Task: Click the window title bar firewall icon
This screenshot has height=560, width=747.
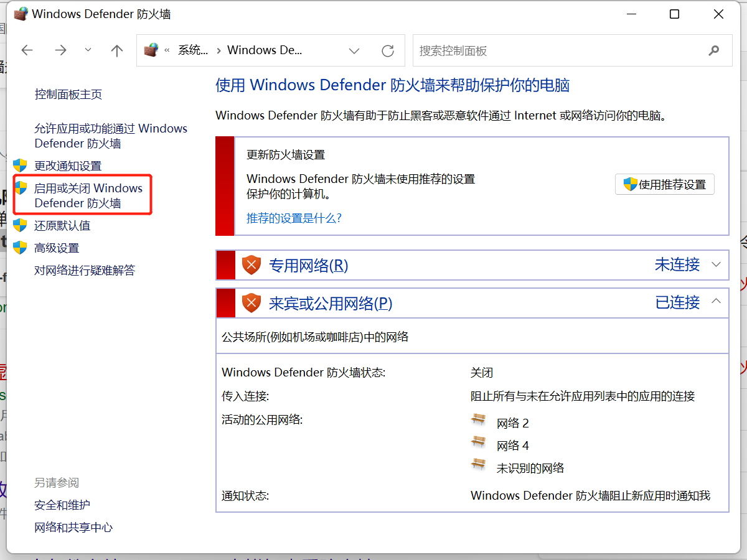Action: pyautogui.click(x=21, y=14)
